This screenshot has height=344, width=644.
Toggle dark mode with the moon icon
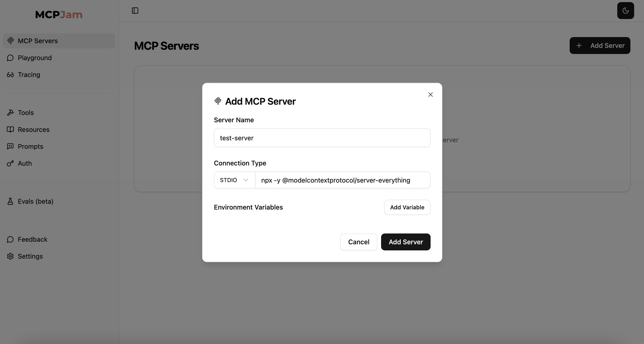[x=625, y=11]
